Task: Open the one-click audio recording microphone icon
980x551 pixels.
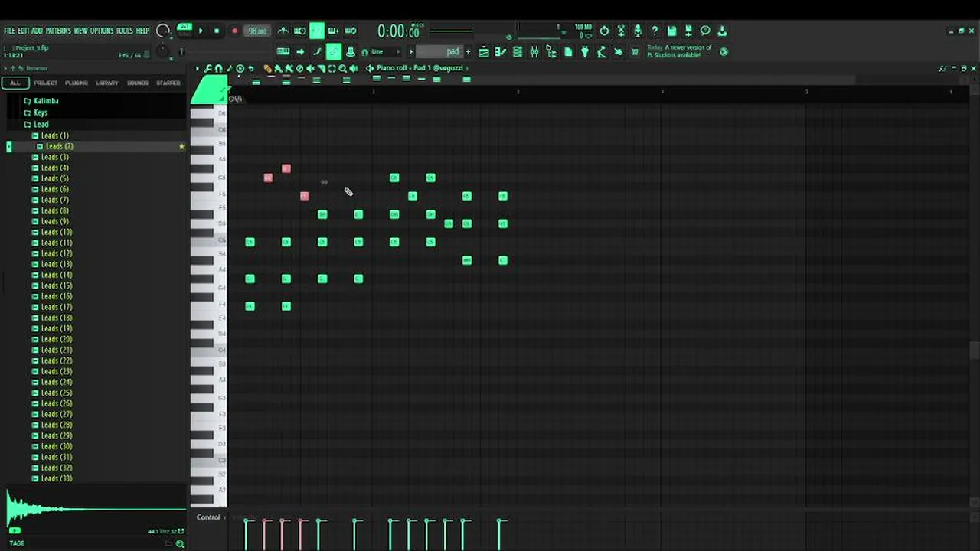Action: pos(638,31)
